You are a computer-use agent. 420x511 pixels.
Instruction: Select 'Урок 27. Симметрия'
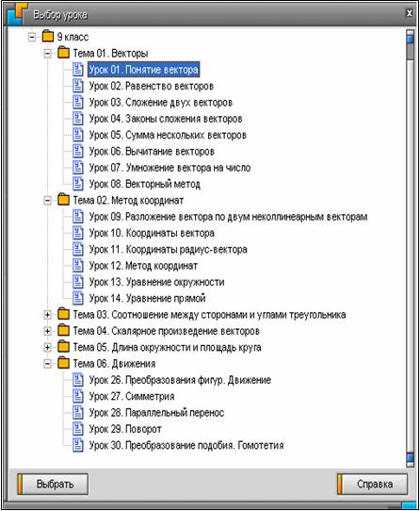132,396
